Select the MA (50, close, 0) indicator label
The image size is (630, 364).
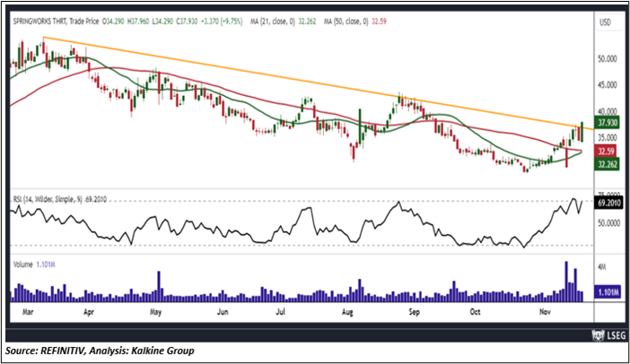[x=346, y=22]
